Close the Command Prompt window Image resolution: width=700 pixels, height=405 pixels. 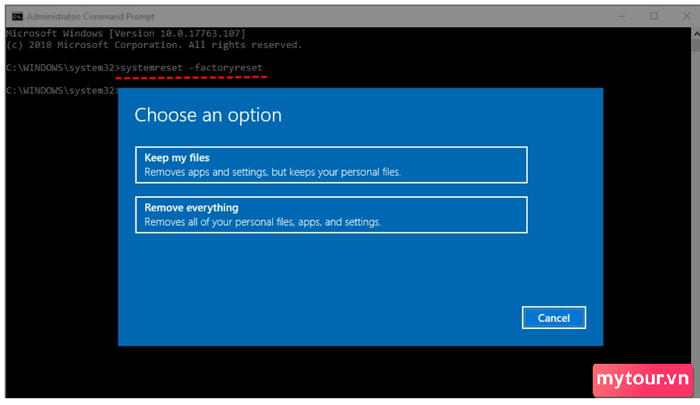(687, 16)
